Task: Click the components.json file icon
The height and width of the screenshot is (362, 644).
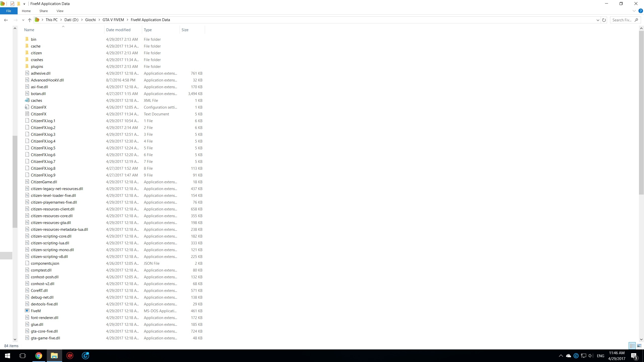Action: [27, 263]
